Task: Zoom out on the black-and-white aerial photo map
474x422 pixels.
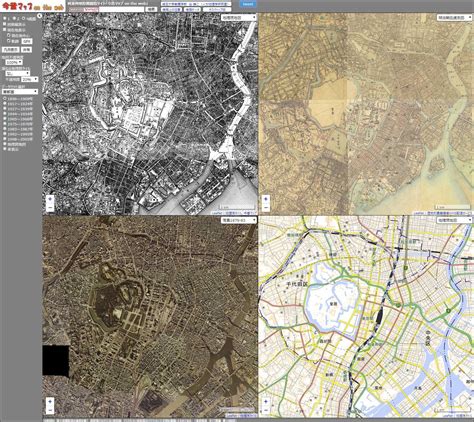Action: [50, 207]
